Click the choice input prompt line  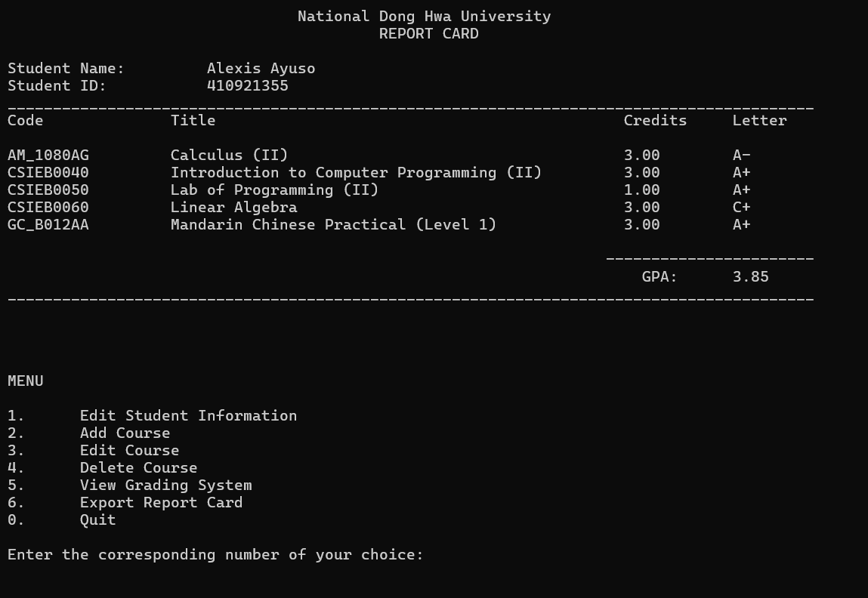click(x=215, y=554)
